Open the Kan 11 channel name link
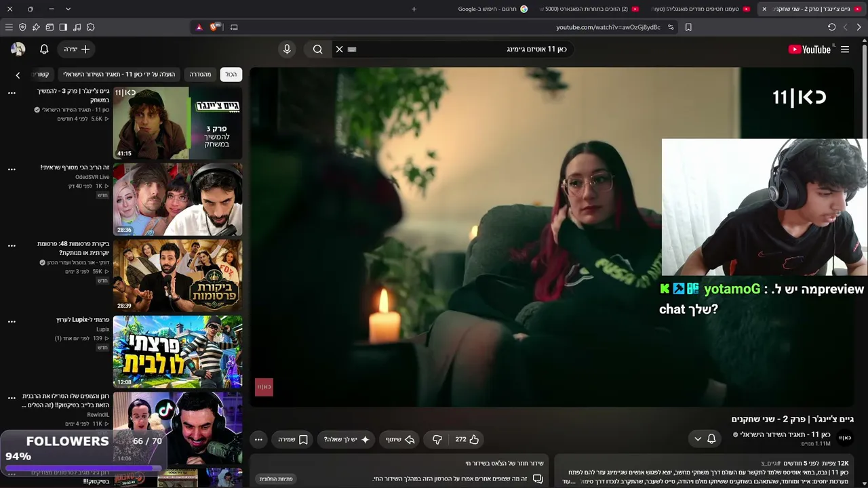 click(785, 434)
